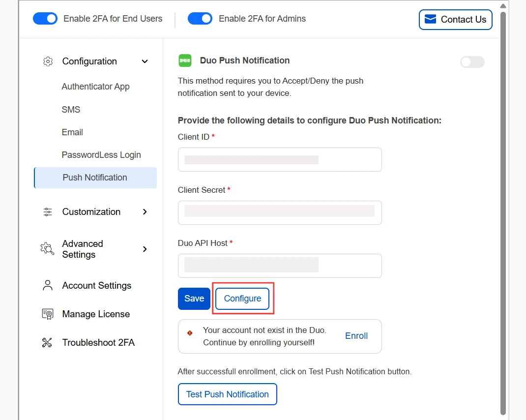Open Troubleshoot 2FA page
The width and height of the screenshot is (526, 420).
(x=98, y=342)
